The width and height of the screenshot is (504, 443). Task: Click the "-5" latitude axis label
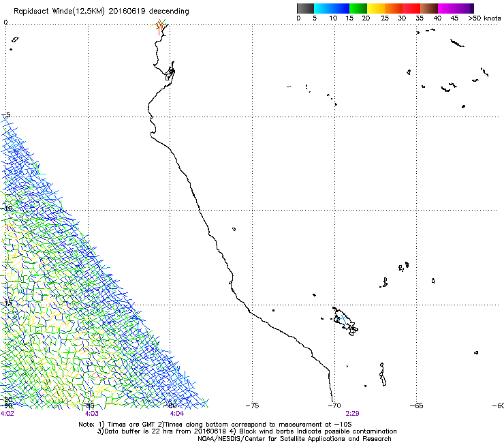coord(6,115)
